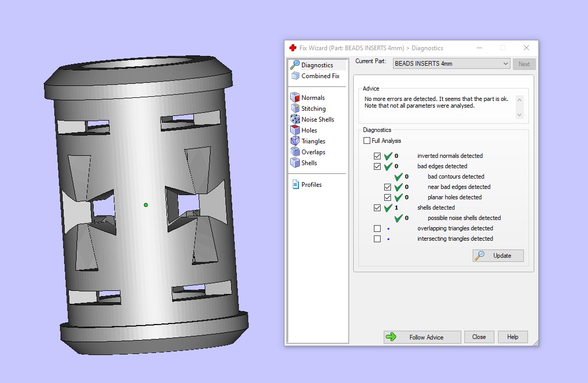Click the 'shells detected' label

436,208
